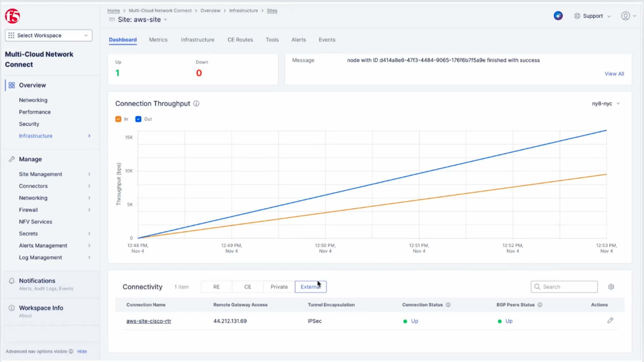Open the aws-site-cisco-rtr connection link
Image resolution: width=644 pixels, height=362 pixels.
pos(149,321)
